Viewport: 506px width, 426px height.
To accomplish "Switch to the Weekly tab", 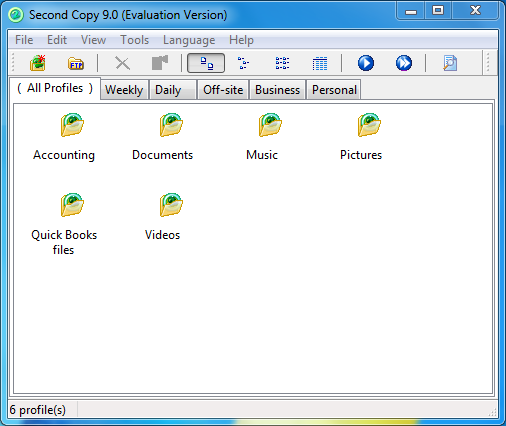I will pyautogui.click(x=124, y=90).
